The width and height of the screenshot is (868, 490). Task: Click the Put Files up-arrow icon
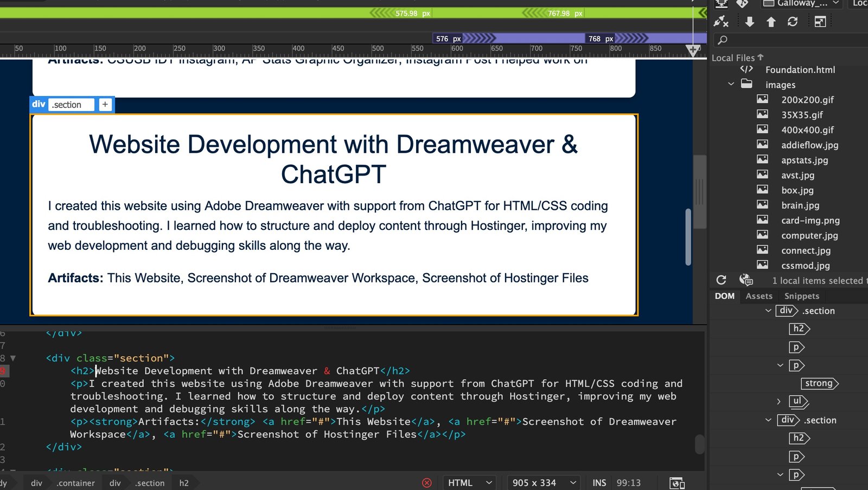coord(771,22)
